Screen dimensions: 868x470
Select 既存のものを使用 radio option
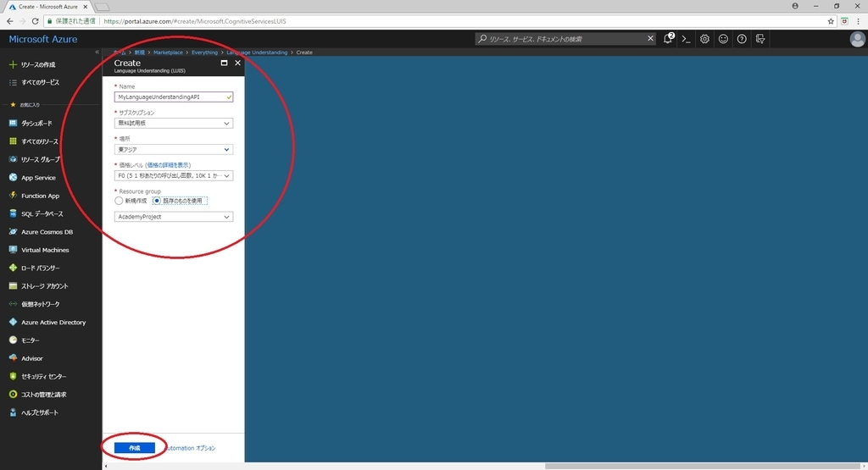[157, 201]
